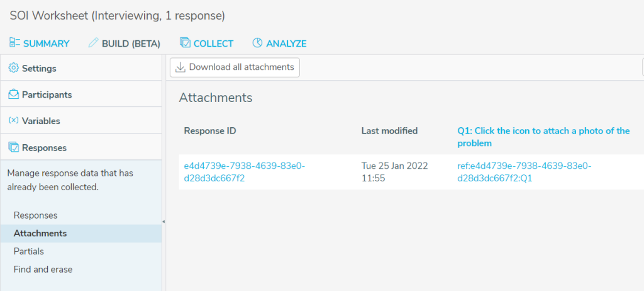
Task: Click the Participants envelope icon
Action: tap(13, 94)
